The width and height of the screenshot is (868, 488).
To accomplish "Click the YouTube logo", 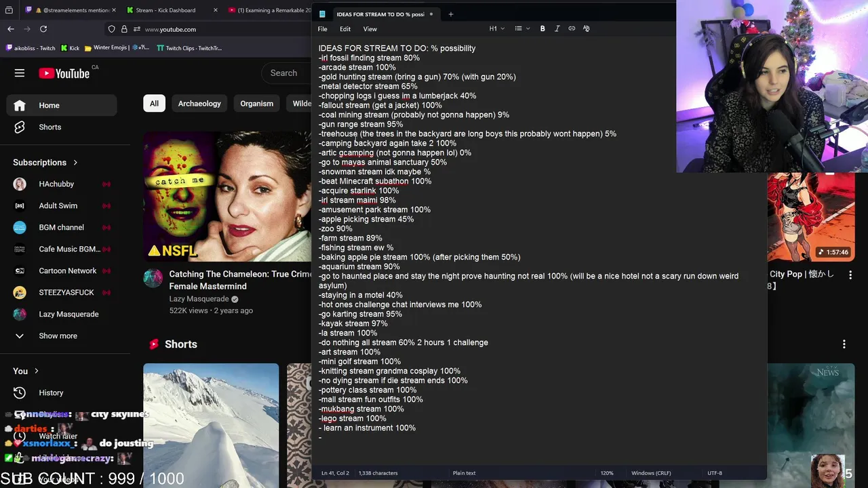I will click(64, 73).
